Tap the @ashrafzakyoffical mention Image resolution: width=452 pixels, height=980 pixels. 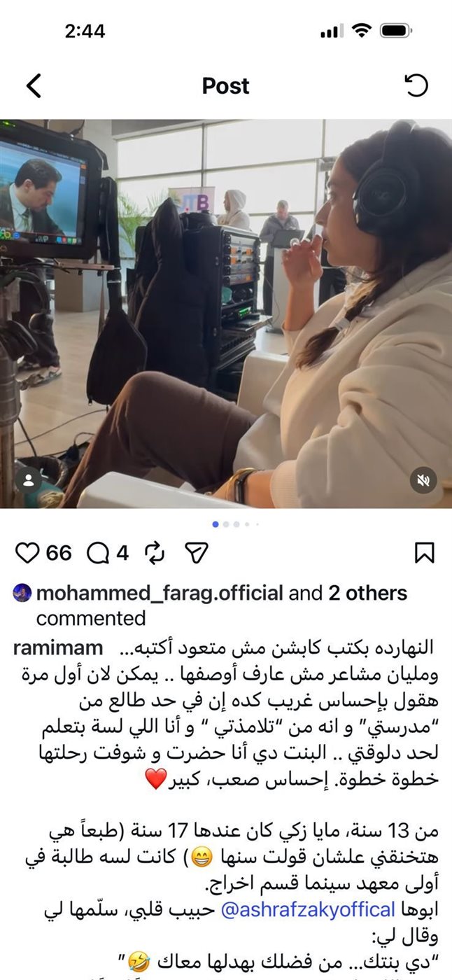tap(309, 909)
